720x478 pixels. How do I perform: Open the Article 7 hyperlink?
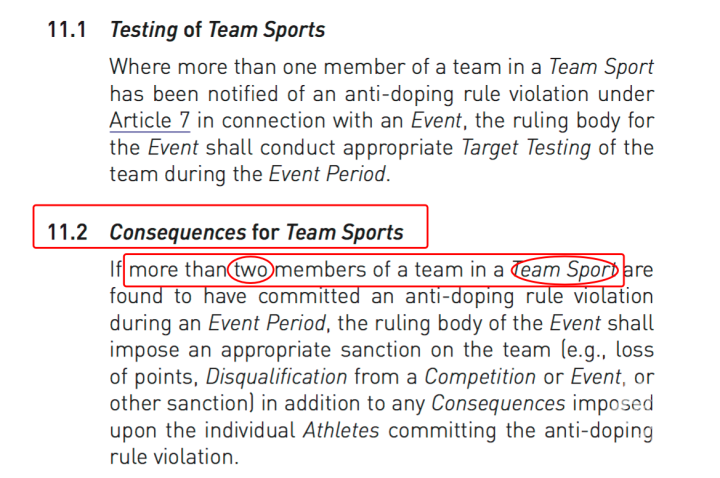[x=152, y=121]
